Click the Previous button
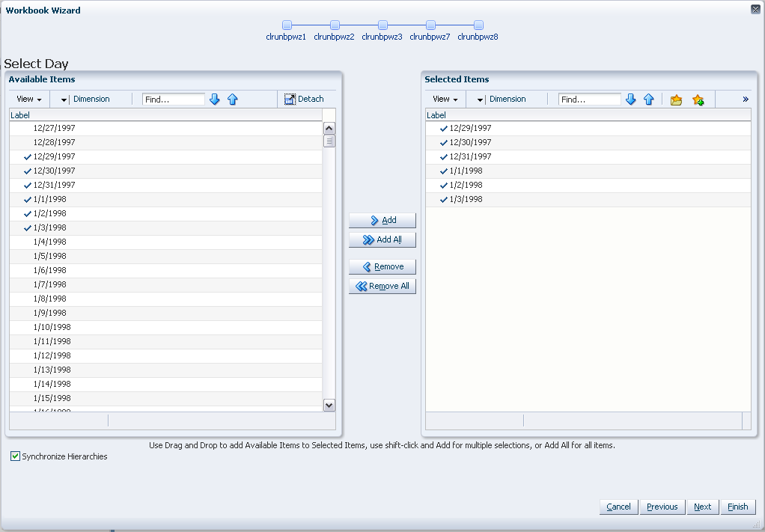765x532 pixels. [x=662, y=507]
